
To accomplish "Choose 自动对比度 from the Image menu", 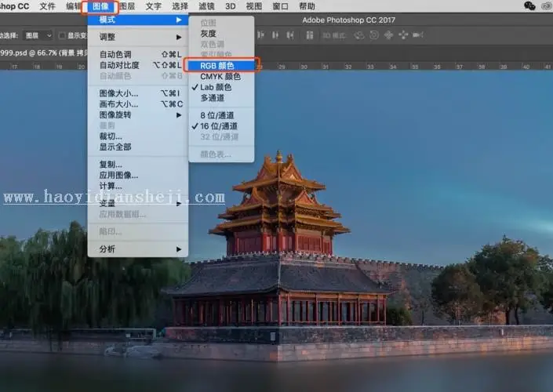I will pos(138,65).
